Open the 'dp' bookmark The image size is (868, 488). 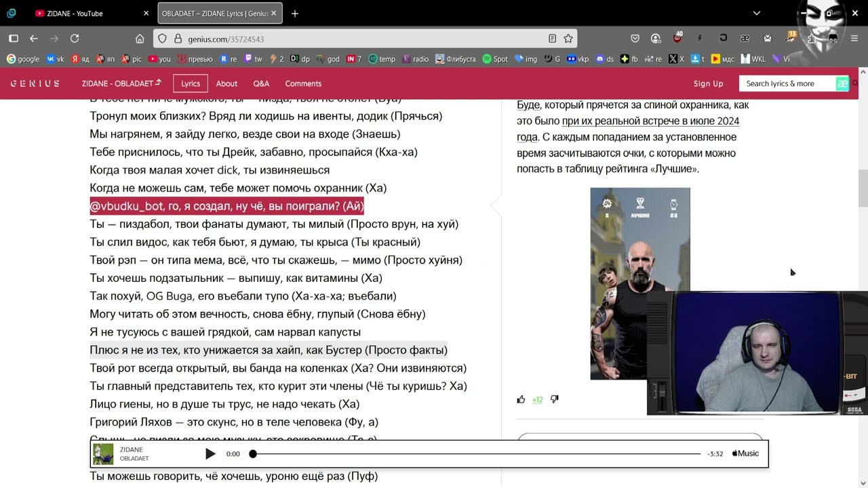point(300,59)
